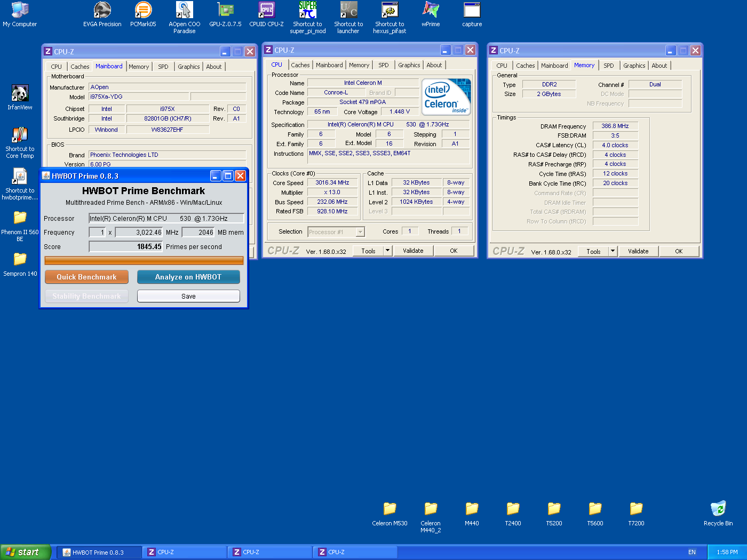The width and height of the screenshot is (747, 560).
Task: Click Mainboard model i975Xa-YDG
Action: pos(139,97)
